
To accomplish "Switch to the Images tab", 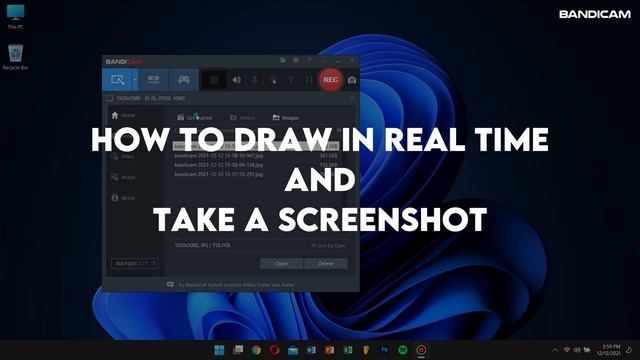I will [x=286, y=118].
